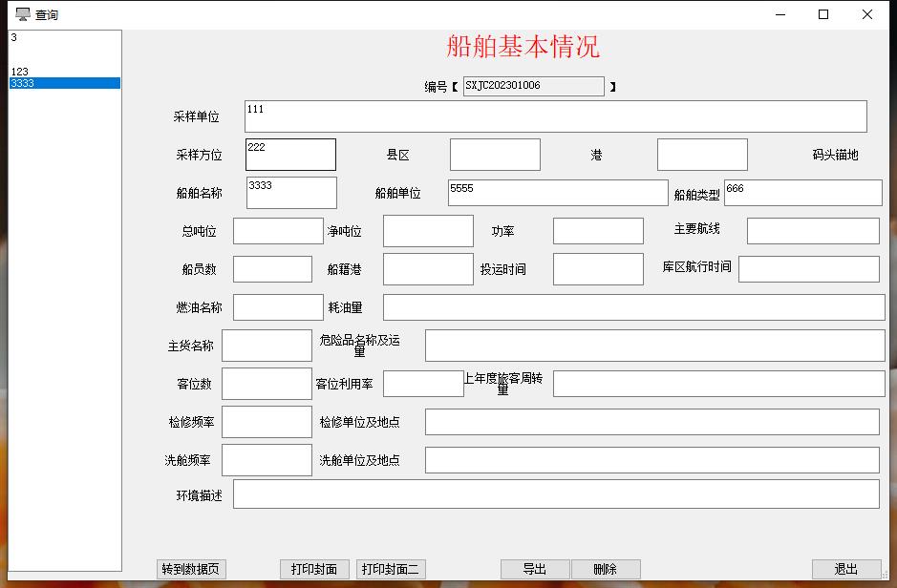Click the 删除 delete button
The height and width of the screenshot is (588, 897).
coord(606,569)
